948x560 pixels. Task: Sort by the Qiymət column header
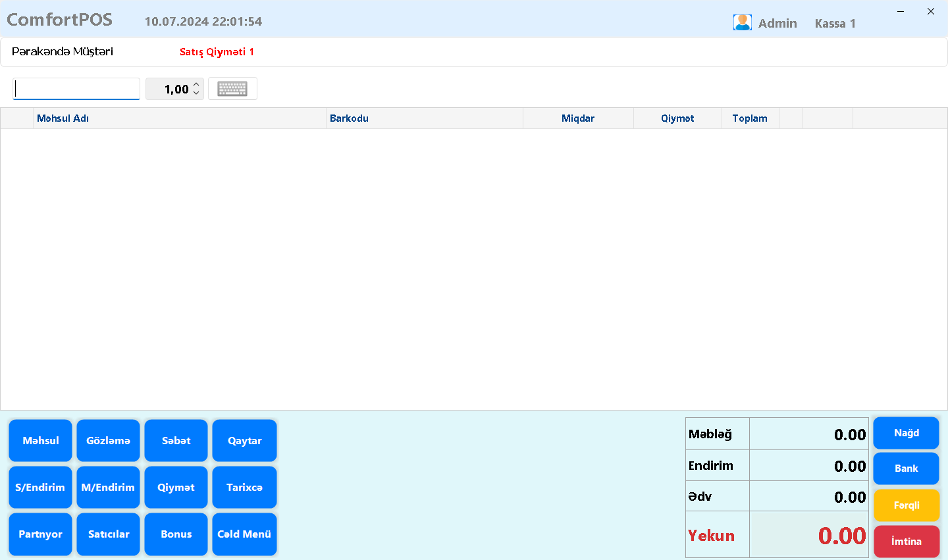tap(677, 118)
